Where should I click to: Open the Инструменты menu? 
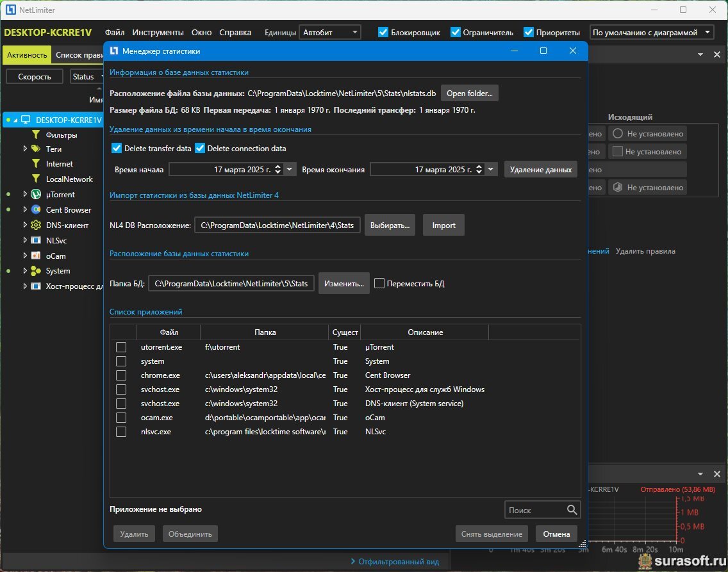click(x=158, y=33)
